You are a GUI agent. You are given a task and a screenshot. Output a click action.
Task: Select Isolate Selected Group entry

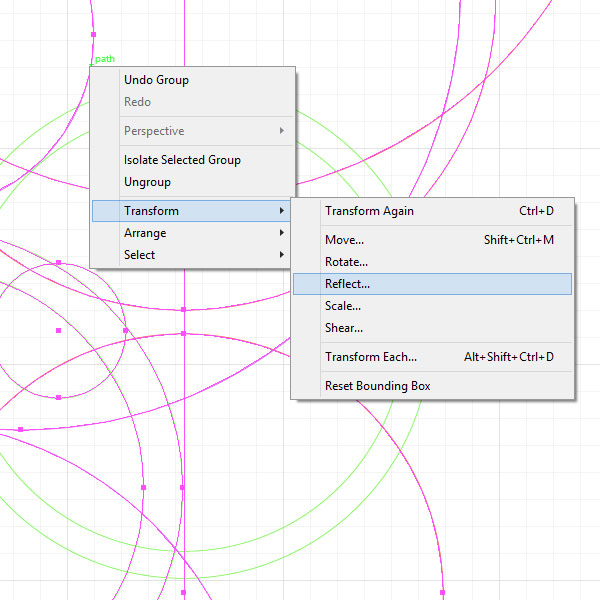[x=192, y=160]
